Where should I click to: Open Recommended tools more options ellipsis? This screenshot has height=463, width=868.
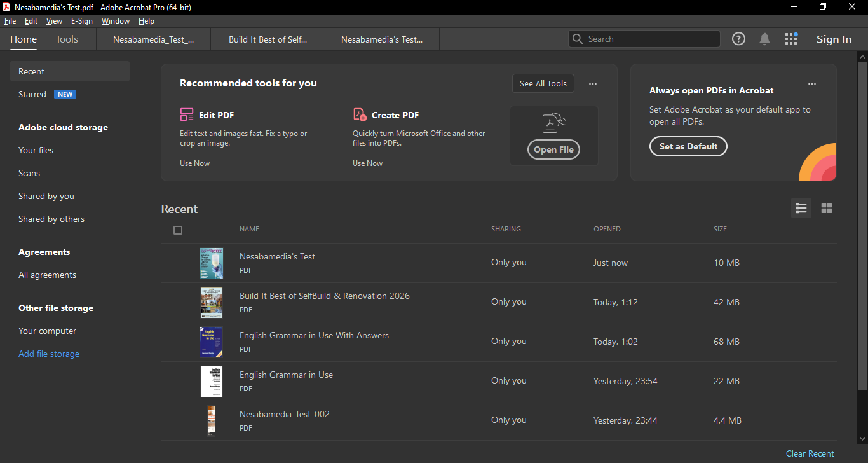[x=592, y=83]
